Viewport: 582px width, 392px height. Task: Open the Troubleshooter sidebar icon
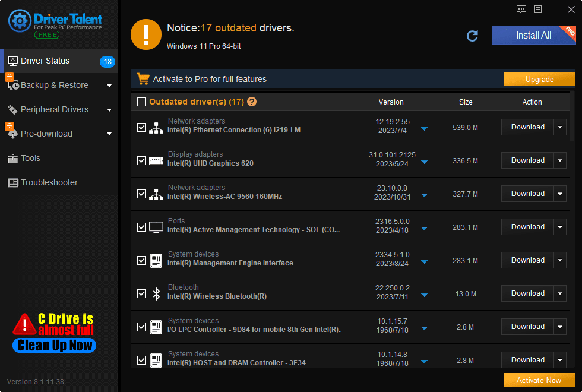13,182
